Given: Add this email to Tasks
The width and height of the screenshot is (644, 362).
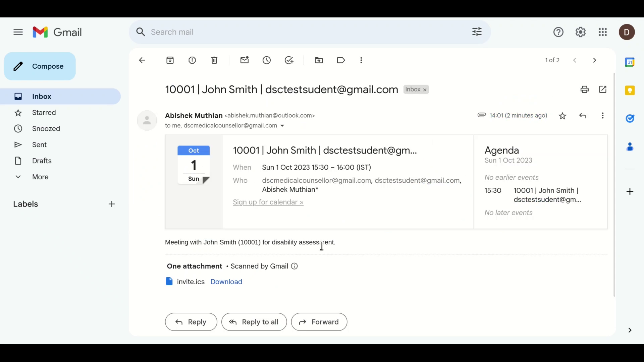Looking at the screenshot, I should (289, 60).
